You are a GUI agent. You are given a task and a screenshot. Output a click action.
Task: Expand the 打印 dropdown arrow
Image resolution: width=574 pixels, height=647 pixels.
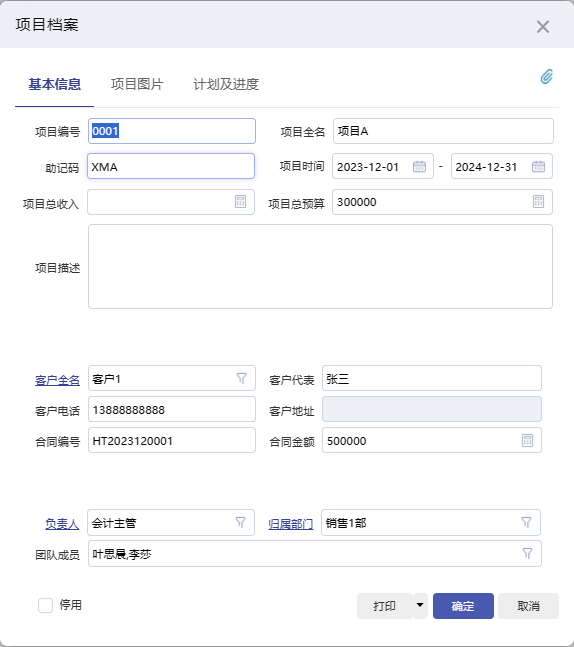point(420,605)
